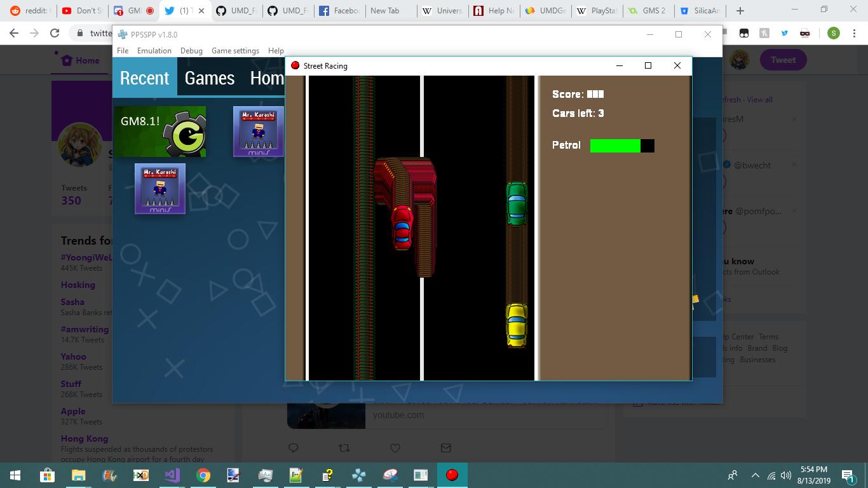Open the Hosking trending topic
The height and width of the screenshot is (488, 868).
click(78, 285)
